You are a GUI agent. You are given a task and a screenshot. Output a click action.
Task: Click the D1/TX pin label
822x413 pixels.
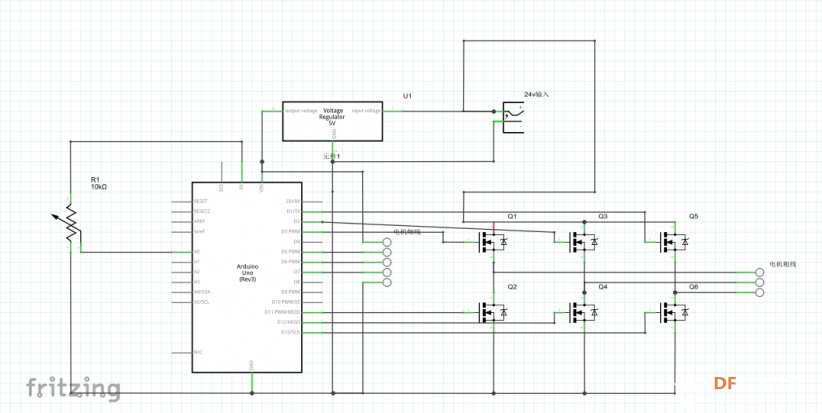(x=294, y=211)
